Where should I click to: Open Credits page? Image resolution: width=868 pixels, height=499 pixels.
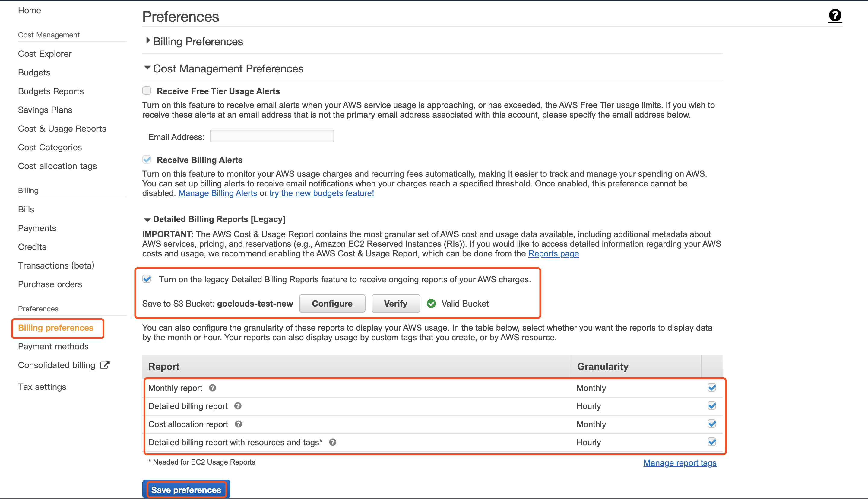pos(32,247)
